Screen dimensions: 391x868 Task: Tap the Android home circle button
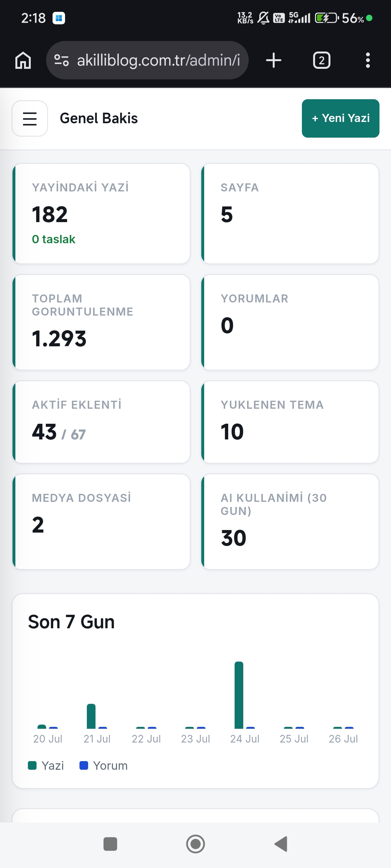[x=195, y=844]
